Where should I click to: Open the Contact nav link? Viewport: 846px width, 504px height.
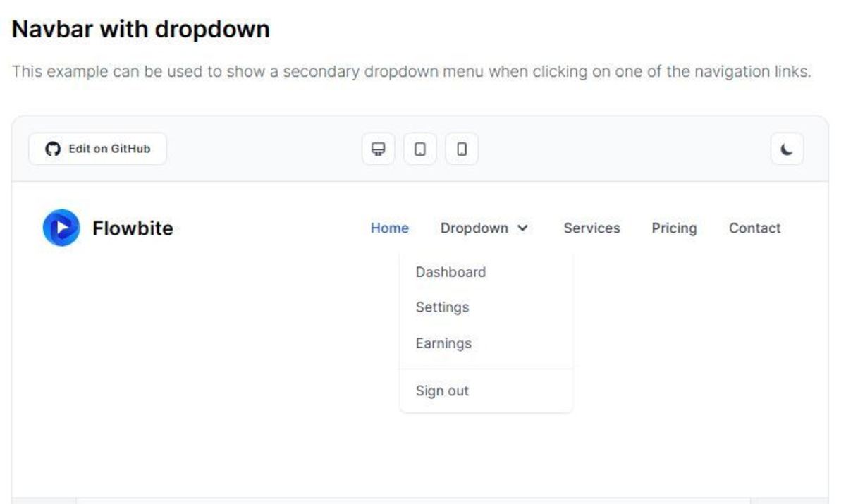pyautogui.click(x=754, y=228)
